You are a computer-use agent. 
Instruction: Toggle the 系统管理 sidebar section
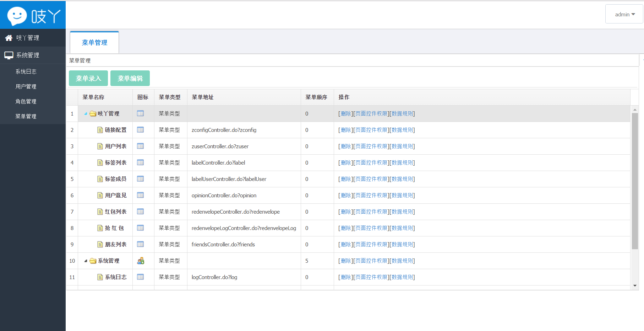33,55
